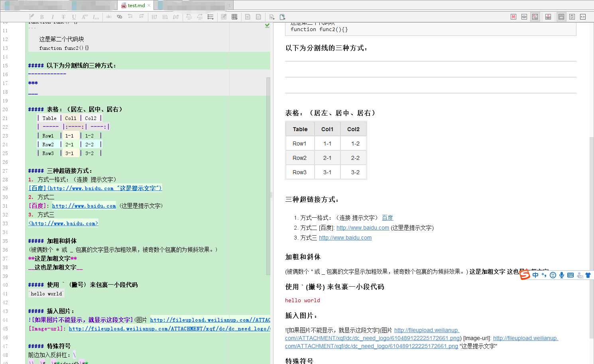Click green checkmark inspection indicator
Viewport: 594px width, 364px height.
[267, 25]
